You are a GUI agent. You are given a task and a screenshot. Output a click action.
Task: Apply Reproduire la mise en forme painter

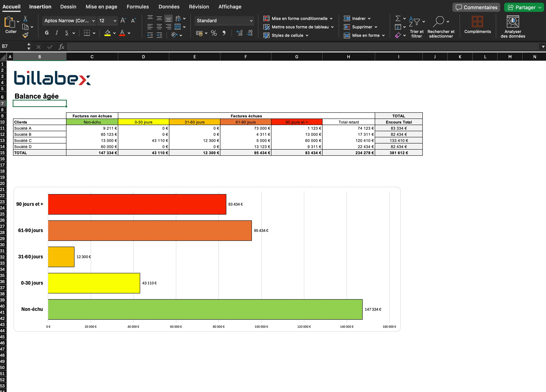pyautogui.click(x=25, y=35)
